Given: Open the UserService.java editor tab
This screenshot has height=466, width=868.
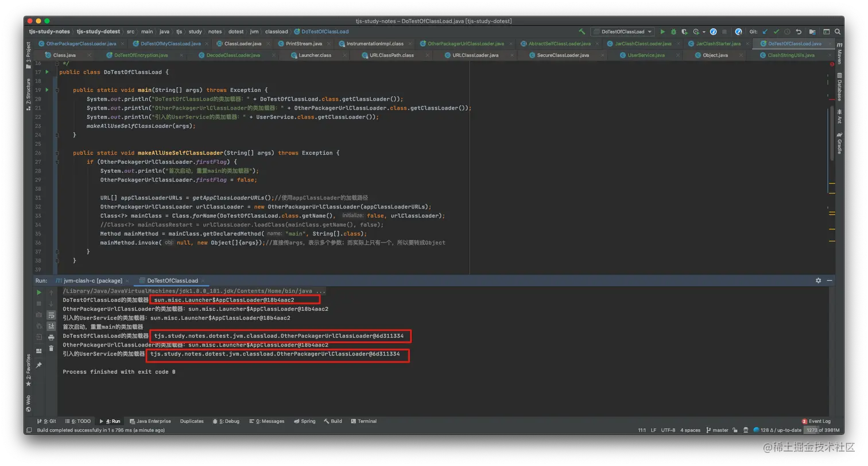Looking at the screenshot, I should click(x=646, y=55).
